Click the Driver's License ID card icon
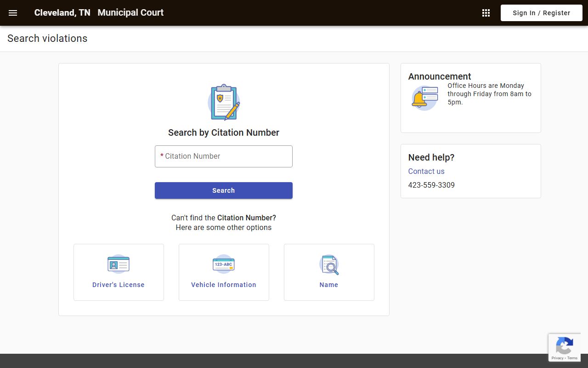Viewport: 588px width, 368px height. (119, 264)
